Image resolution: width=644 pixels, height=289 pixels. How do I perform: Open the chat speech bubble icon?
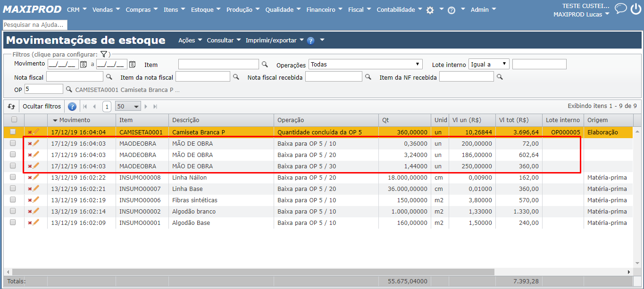pyautogui.click(x=621, y=8)
